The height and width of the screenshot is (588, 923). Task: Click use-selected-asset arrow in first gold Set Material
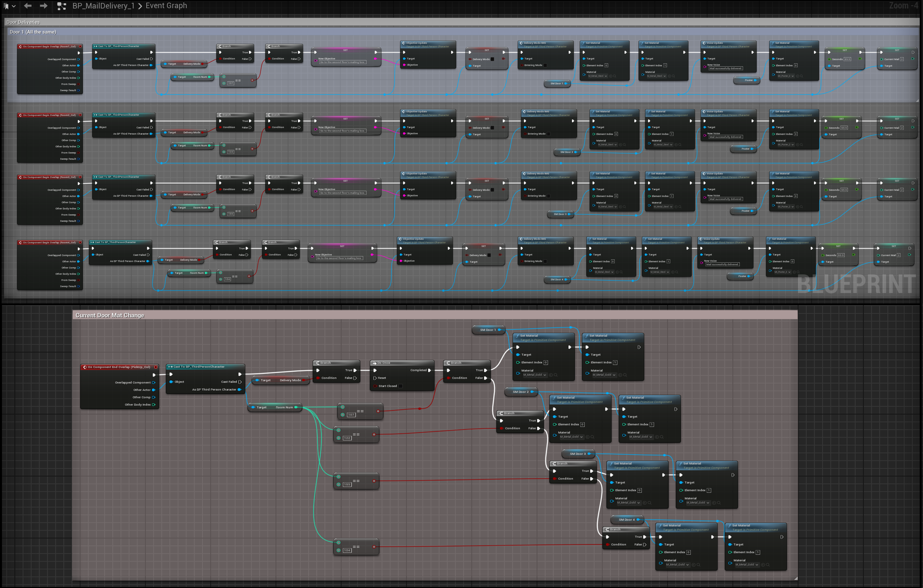(x=550, y=375)
